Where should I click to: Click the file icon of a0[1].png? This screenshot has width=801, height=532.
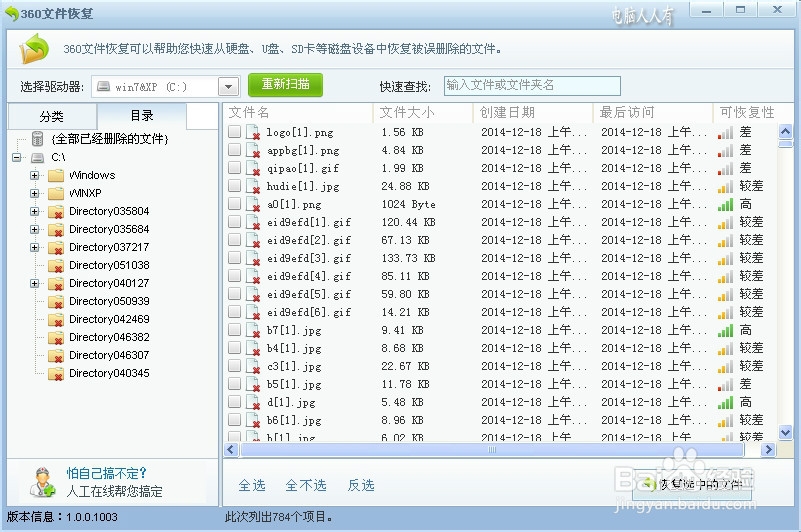click(253, 204)
